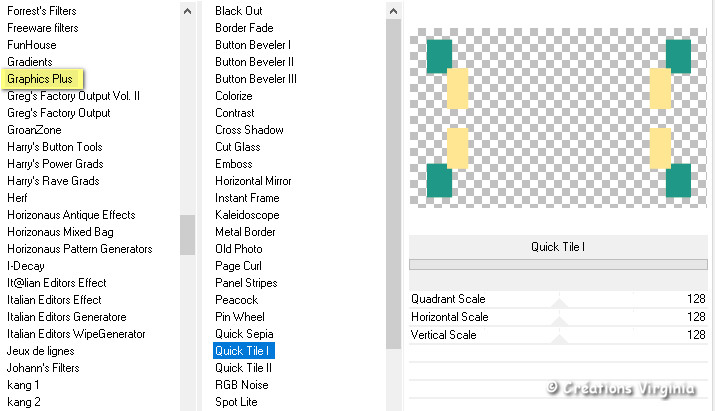The height and width of the screenshot is (411, 715).
Task: Open Johann's Filters category
Action: click(x=48, y=368)
